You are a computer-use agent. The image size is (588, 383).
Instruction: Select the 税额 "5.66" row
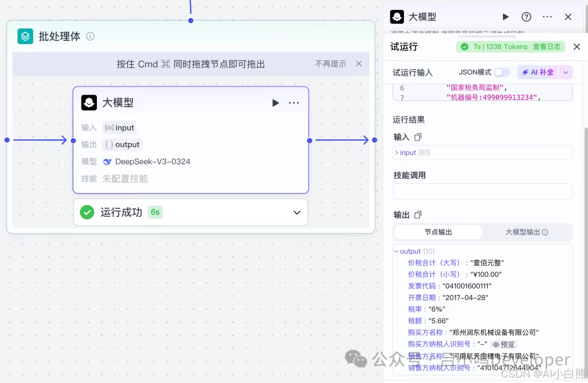[428, 321]
